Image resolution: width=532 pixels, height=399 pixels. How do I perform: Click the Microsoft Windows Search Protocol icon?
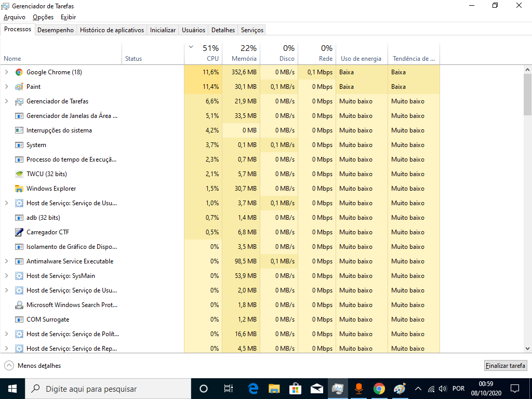pos(19,304)
